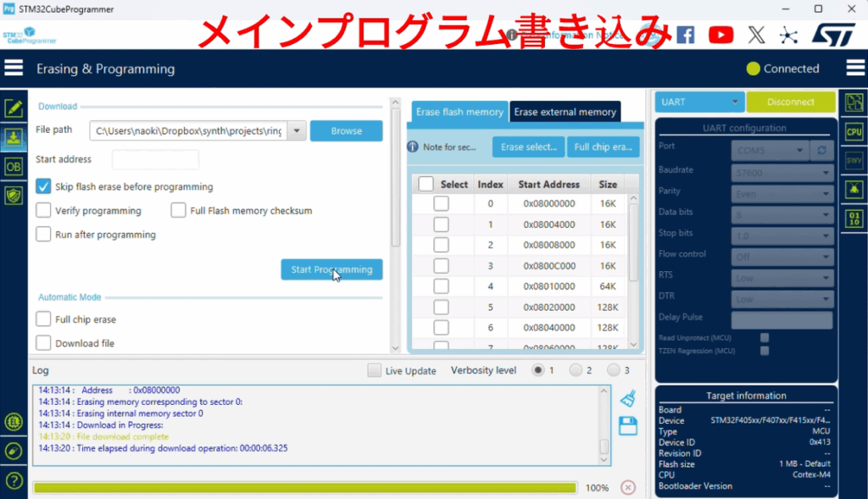
Task: Select sector 4 at 0x08010000
Action: click(441, 286)
